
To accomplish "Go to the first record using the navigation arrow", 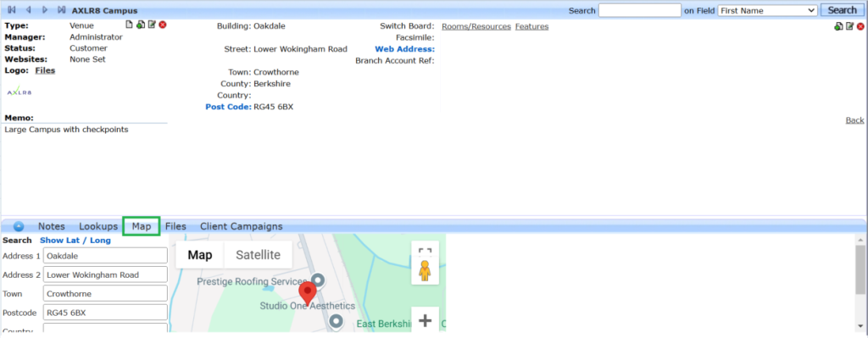I will pyautogui.click(x=12, y=10).
